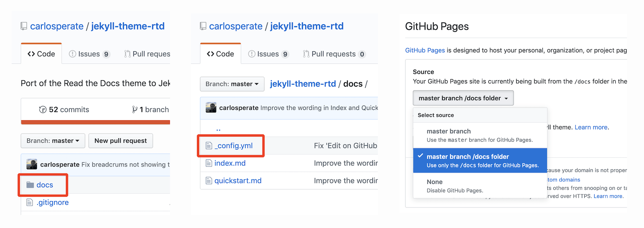Open the Branch: master dropdown in left panel
This screenshot has height=228, width=644.
(x=53, y=141)
